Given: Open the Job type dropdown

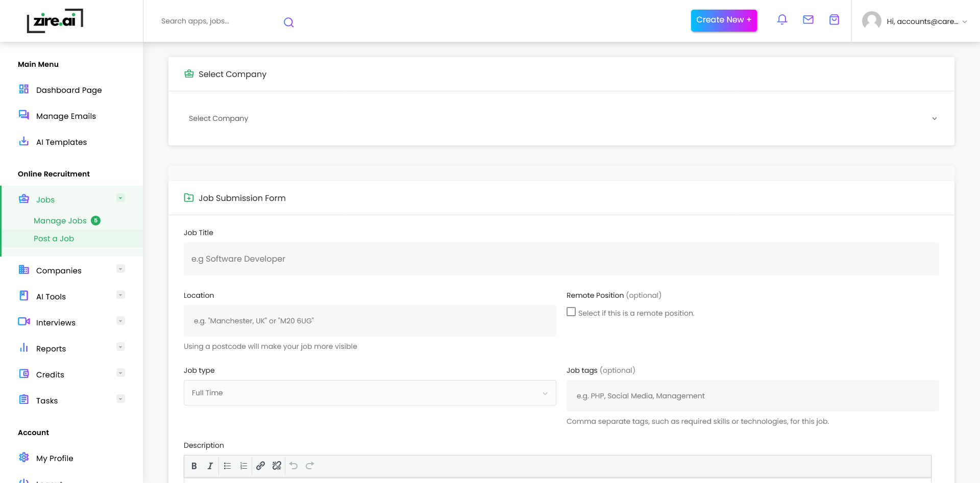Looking at the screenshot, I should [370, 393].
